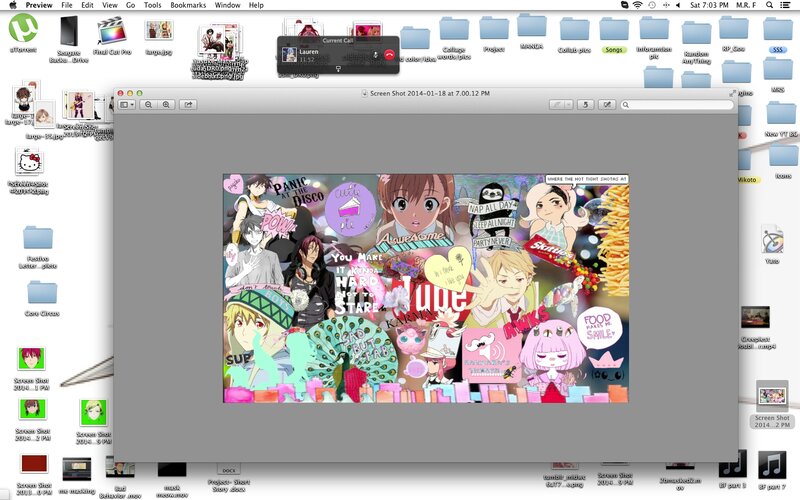Mute microphone in the Current Call window

tap(376, 55)
